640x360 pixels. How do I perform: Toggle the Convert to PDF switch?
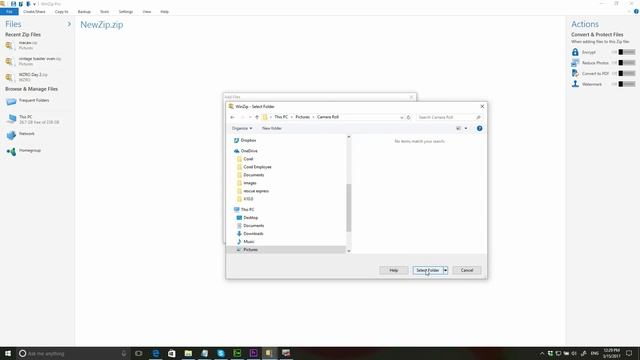pos(627,73)
